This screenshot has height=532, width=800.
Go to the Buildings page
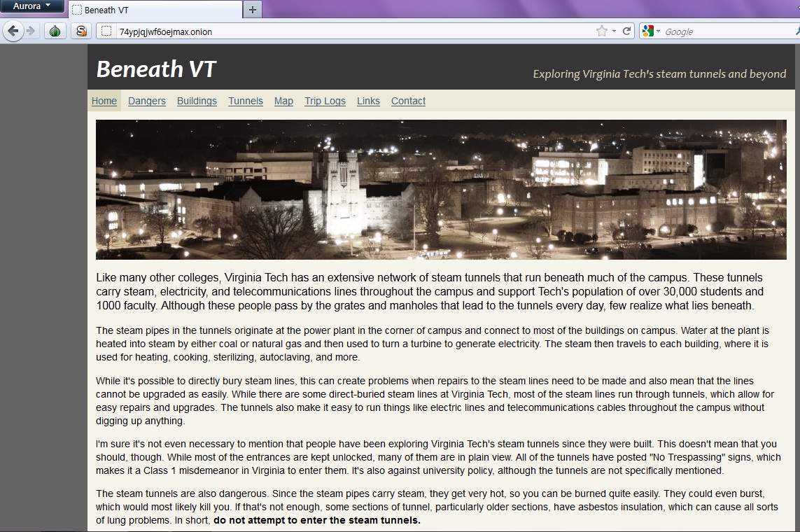(197, 101)
